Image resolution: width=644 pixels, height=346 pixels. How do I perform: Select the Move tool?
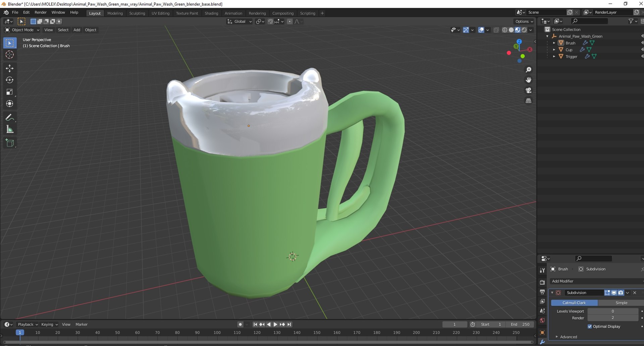(10, 68)
